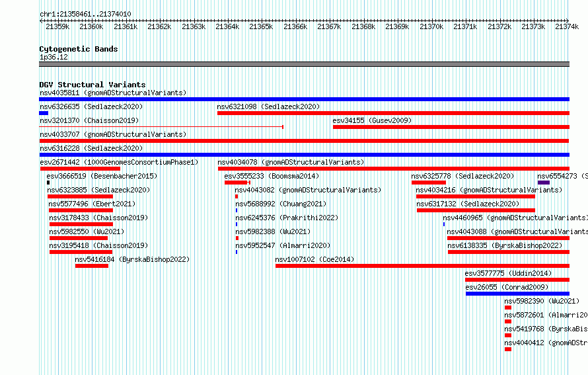
Task: Click the 21359k ruler tick label
Action: tap(57, 26)
